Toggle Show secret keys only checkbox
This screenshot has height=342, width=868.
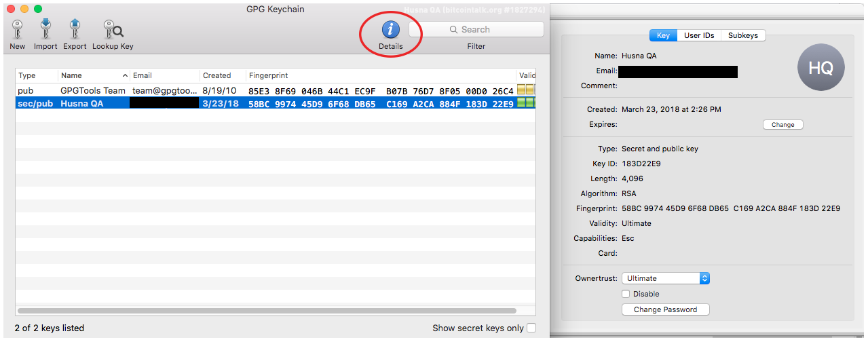(x=531, y=328)
